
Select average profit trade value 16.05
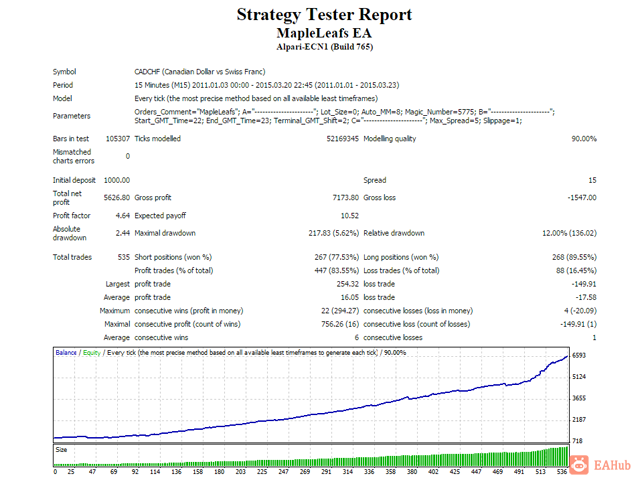pos(350,298)
